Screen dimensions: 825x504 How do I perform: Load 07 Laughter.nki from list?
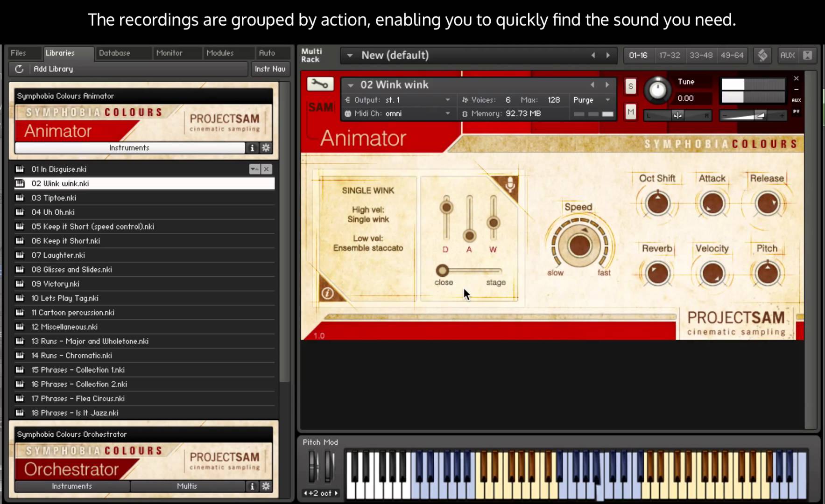(x=144, y=255)
